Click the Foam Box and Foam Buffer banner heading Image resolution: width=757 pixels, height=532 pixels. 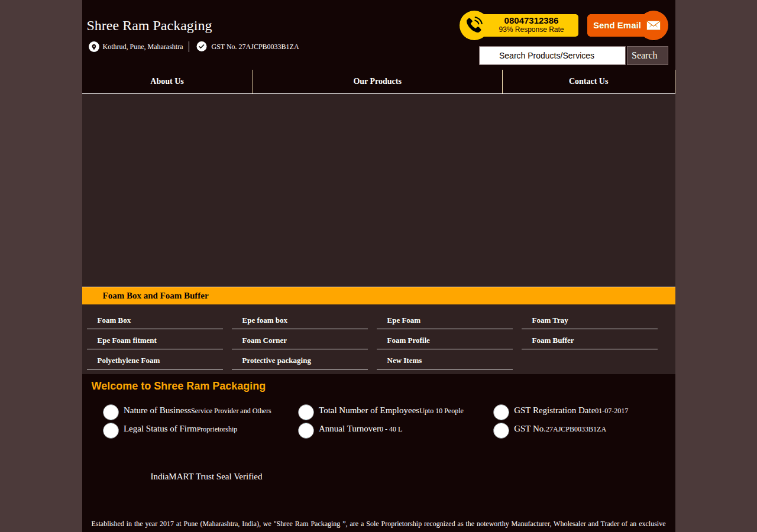[x=156, y=296]
